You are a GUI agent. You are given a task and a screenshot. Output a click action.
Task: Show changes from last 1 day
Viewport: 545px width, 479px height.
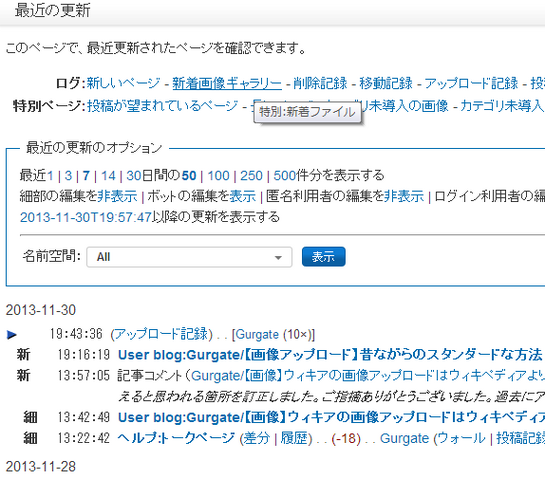[x=50, y=176]
